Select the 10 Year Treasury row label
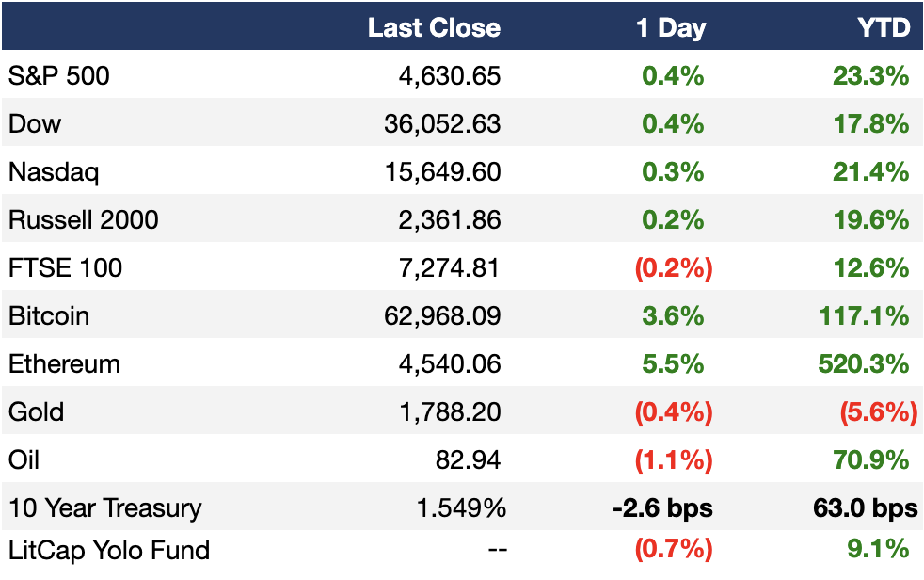 [x=104, y=508]
